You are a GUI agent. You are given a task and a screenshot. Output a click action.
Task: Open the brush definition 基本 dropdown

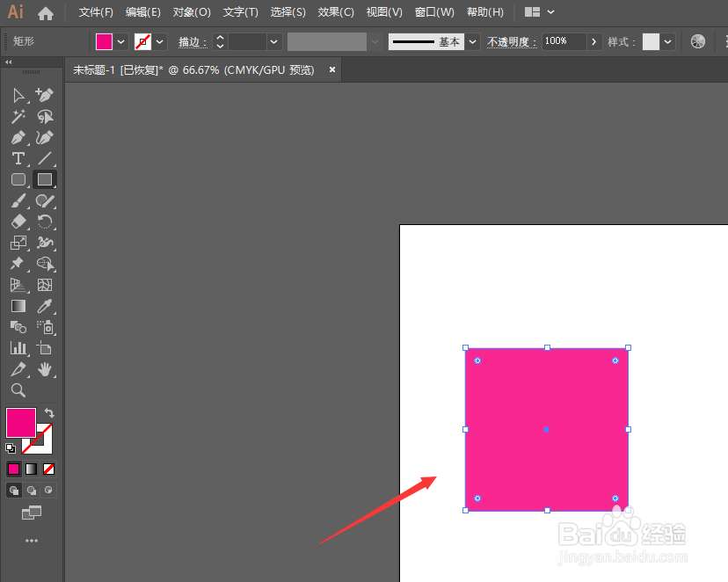pos(472,42)
